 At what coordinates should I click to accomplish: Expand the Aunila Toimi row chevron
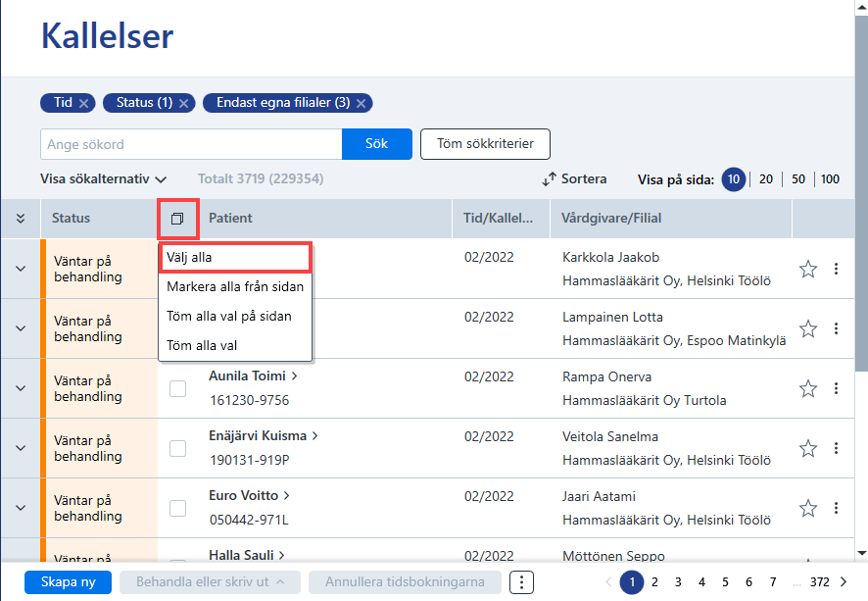21,388
